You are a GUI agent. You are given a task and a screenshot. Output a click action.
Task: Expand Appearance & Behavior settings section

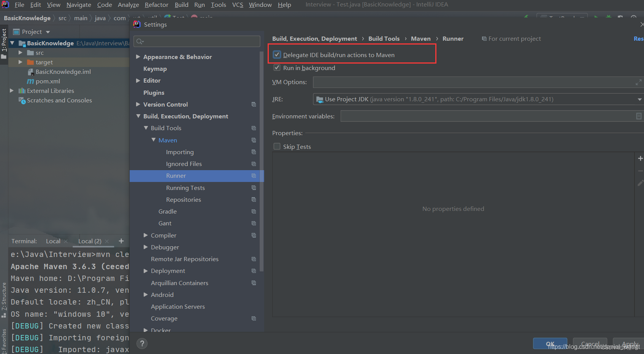[138, 57]
